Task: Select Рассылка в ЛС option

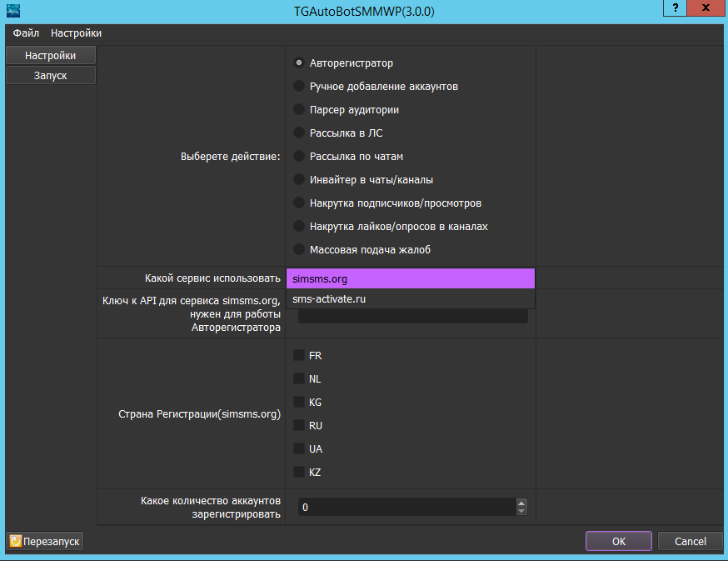Action: coord(299,133)
